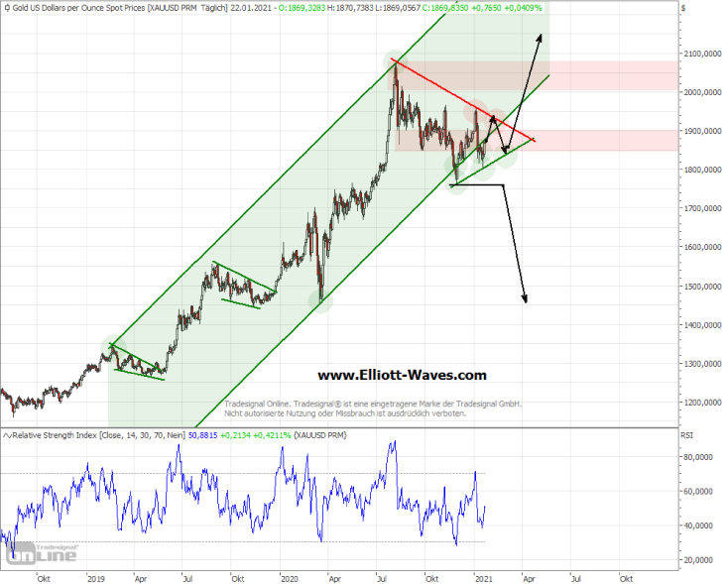This screenshot has height=584, width=728.
Task: Click the dollar sign currency label
Action: pos(683,8)
